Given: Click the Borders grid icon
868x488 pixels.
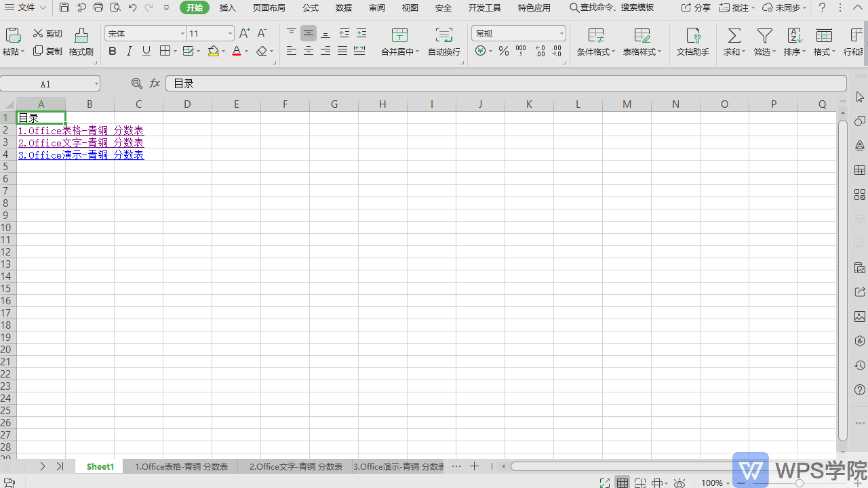Looking at the screenshot, I should tap(165, 51).
